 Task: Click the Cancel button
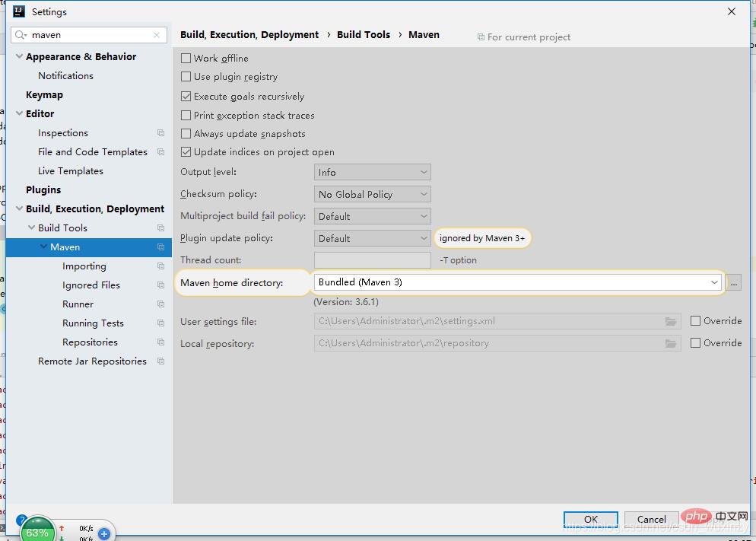pyautogui.click(x=651, y=519)
